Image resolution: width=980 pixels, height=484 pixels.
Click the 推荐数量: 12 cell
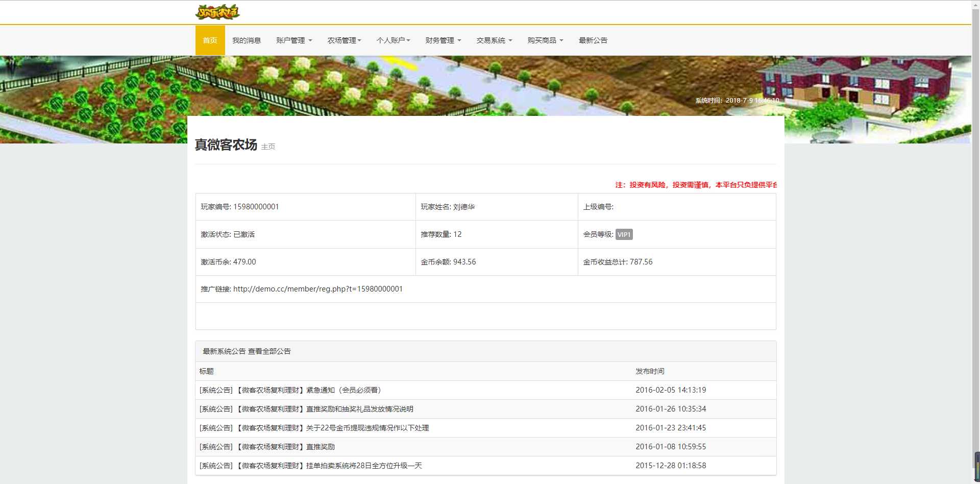click(497, 234)
